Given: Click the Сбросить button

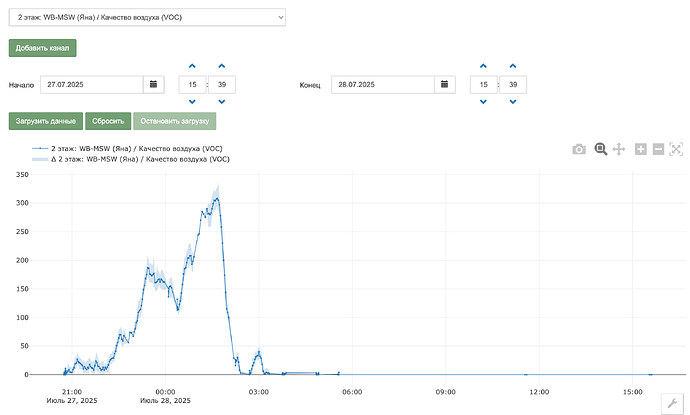Looking at the screenshot, I should (108, 121).
